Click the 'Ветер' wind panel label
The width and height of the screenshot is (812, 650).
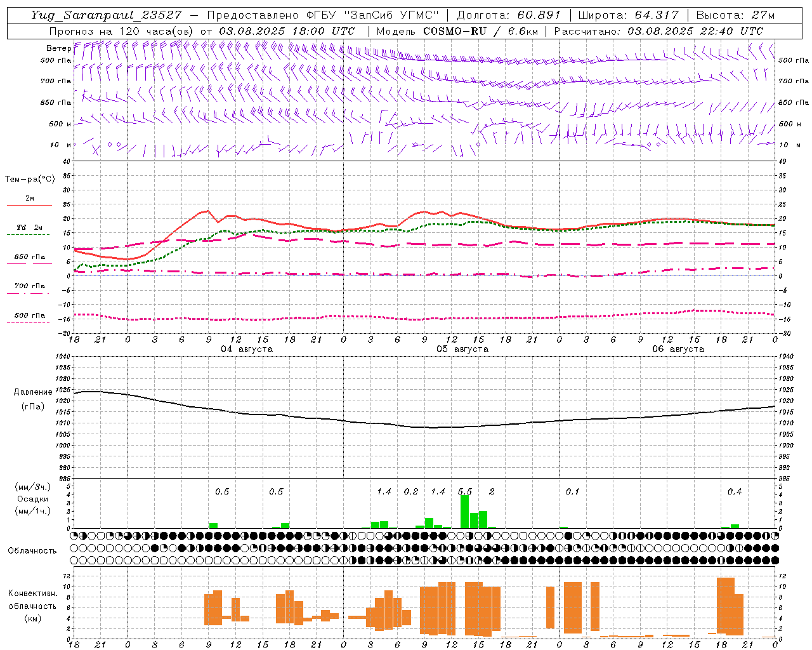[58, 48]
